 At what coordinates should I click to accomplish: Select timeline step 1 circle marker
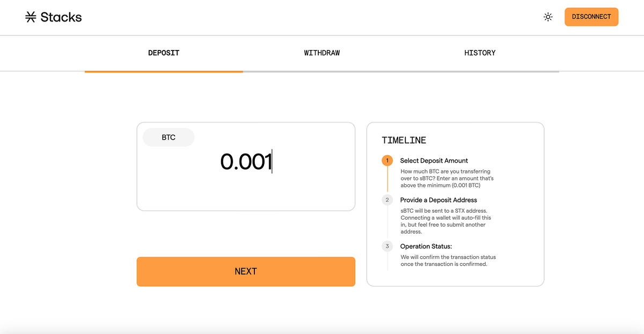387,161
